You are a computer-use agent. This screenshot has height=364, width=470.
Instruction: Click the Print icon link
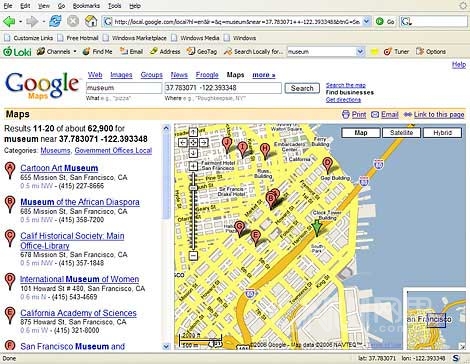[x=346, y=115]
